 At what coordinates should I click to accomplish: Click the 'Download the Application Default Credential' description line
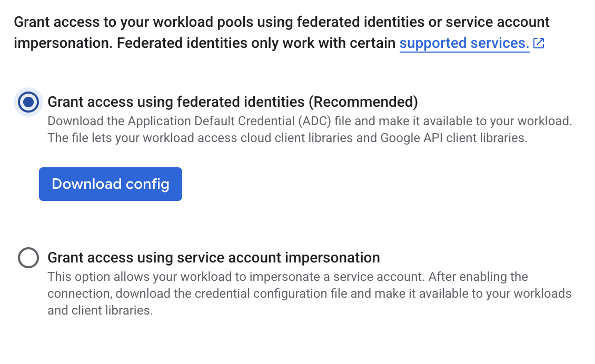click(310, 121)
